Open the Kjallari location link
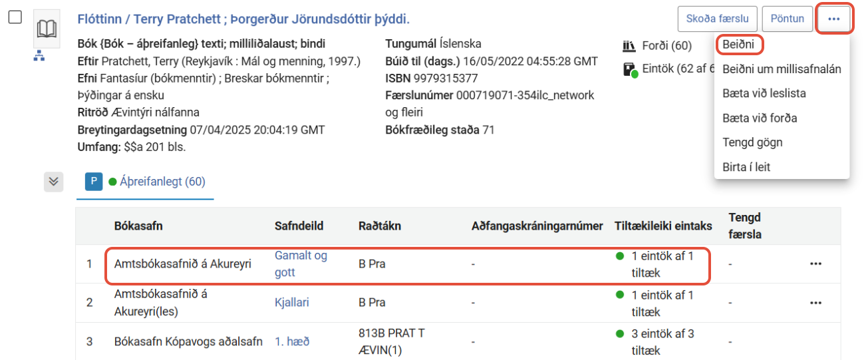The width and height of the screenshot is (868, 360). pos(292,302)
